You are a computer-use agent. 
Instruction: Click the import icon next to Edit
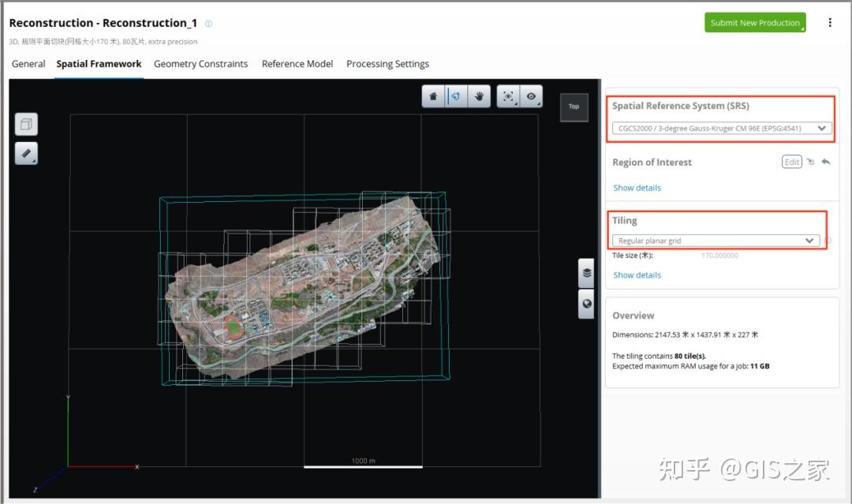810,162
